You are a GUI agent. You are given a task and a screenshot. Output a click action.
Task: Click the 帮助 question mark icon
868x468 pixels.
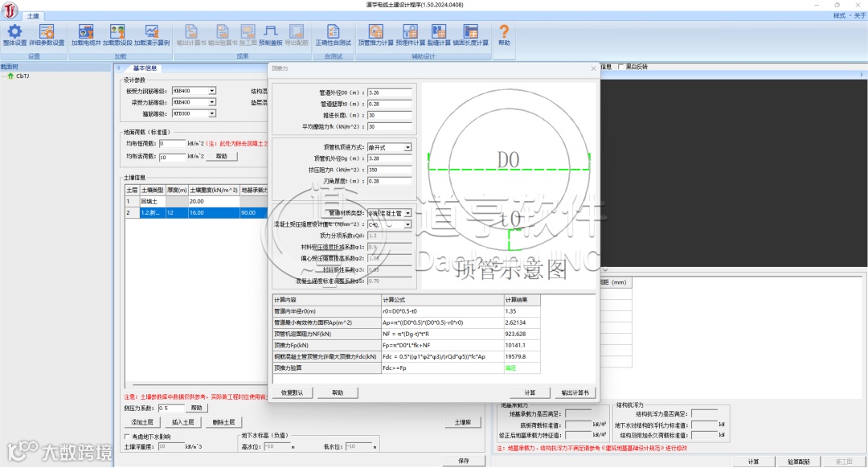[504, 33]
